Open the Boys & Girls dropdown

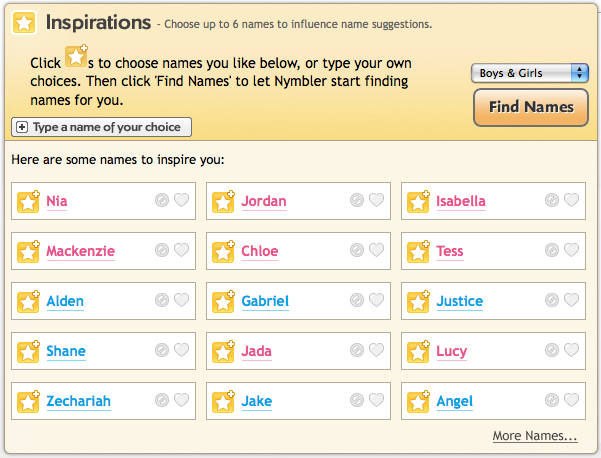click(530, 73)
